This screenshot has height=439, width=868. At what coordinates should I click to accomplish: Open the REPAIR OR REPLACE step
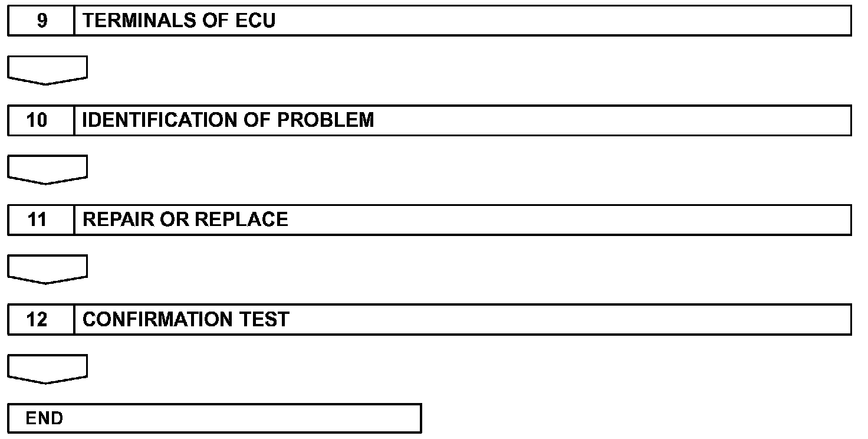463,220
